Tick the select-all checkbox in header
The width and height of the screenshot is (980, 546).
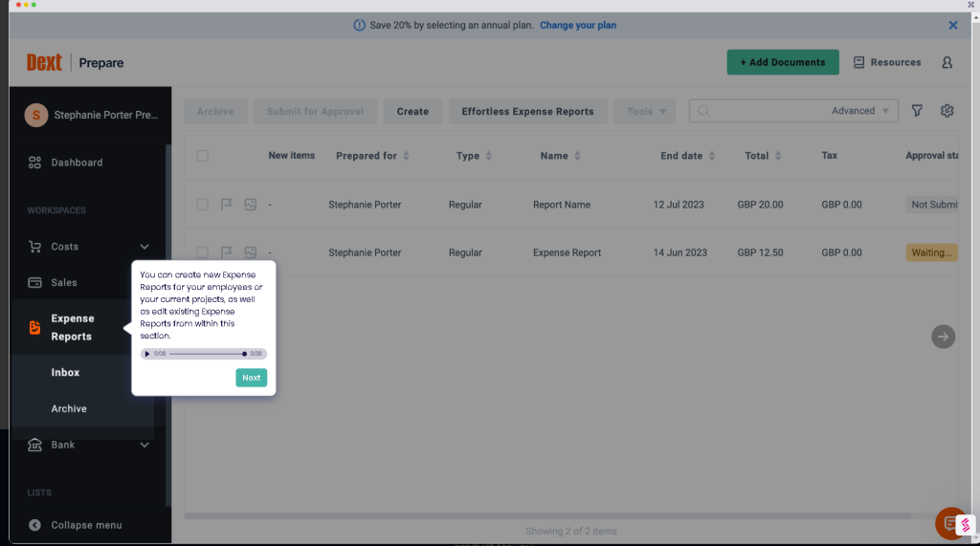tap(203, 156)
